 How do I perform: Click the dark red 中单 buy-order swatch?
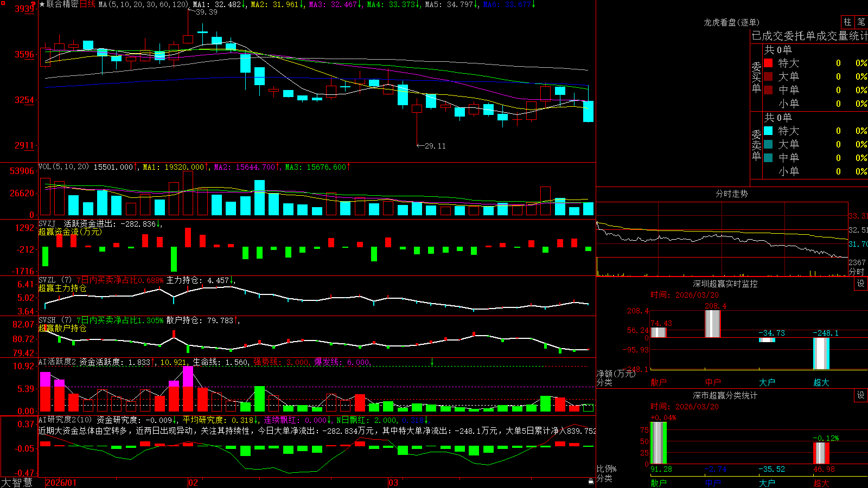point(768,90)
